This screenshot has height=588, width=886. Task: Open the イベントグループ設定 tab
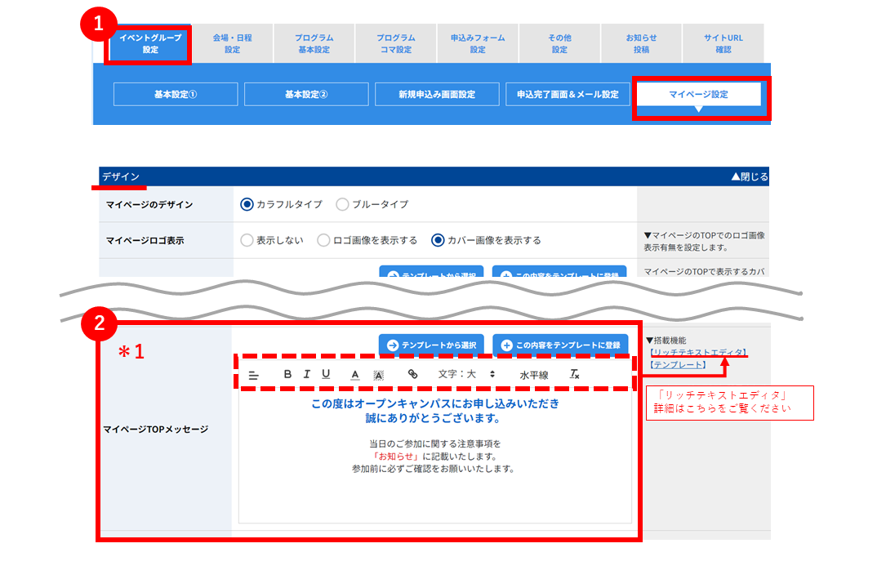[150, 43]
